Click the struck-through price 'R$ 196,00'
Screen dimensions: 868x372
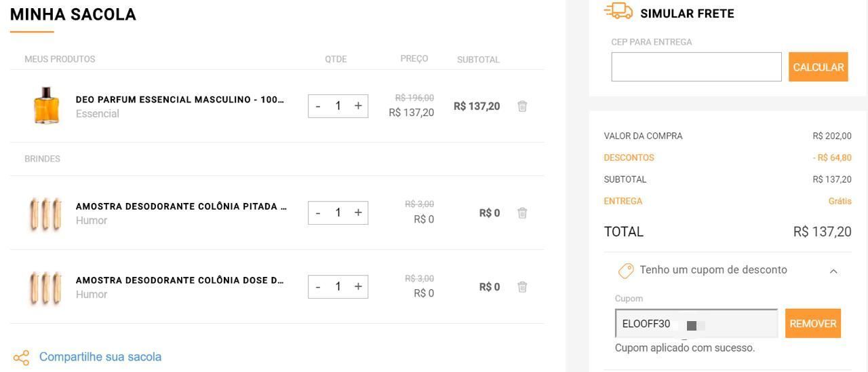pos(414,98)
